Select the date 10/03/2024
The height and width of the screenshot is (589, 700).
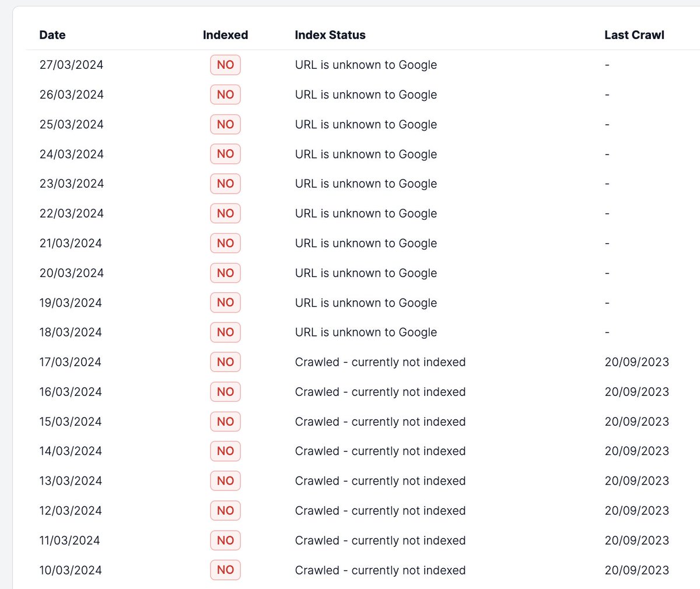click(x=71, y=570)
